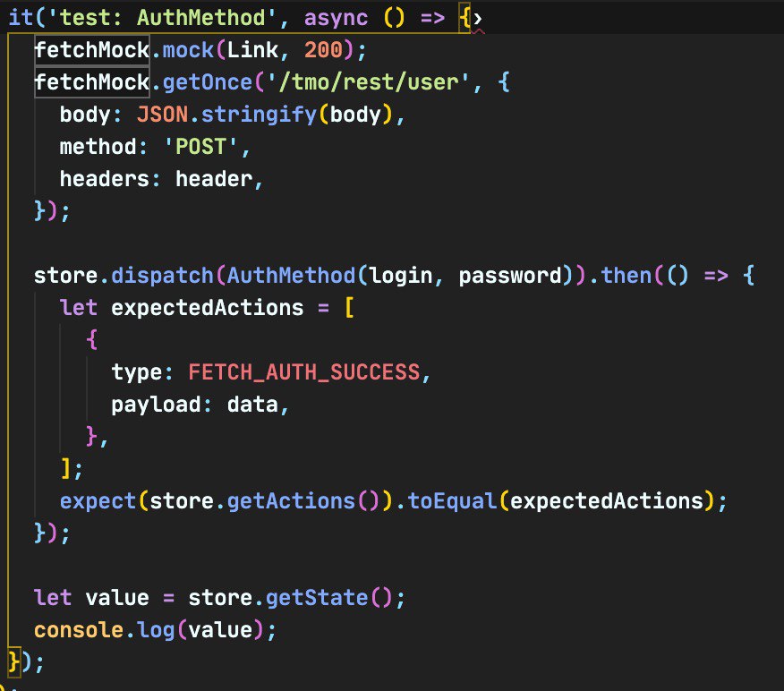
Task: Click the dispatch method name
Action: tap(163, 276)
